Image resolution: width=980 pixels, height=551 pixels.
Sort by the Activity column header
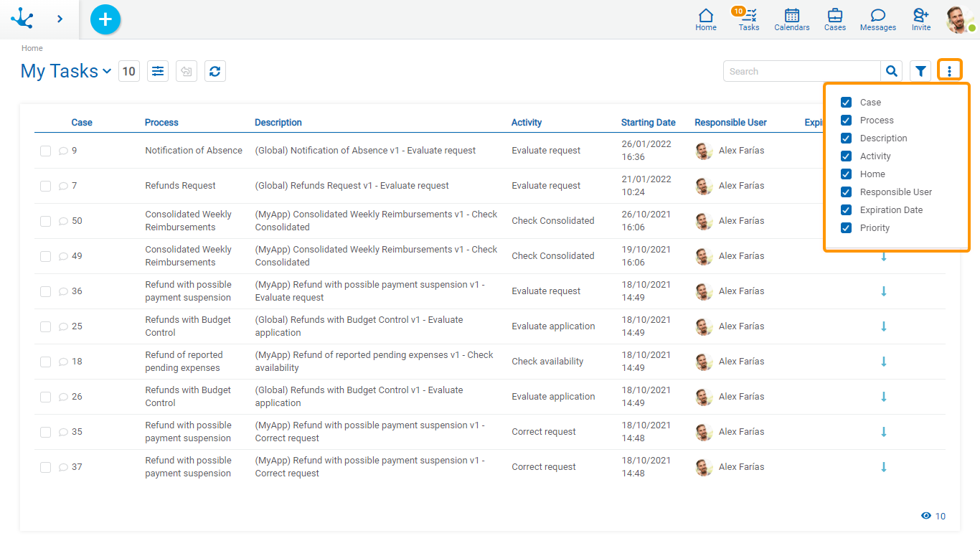[527, 123]
